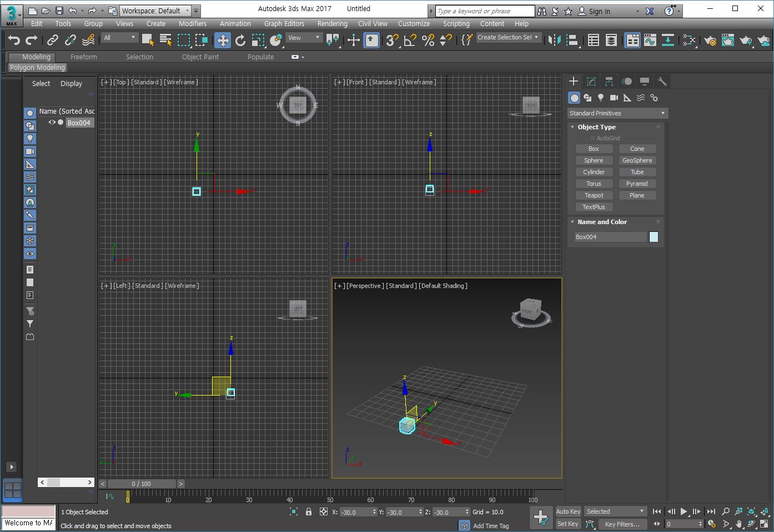
Task: Open the Selected key filter dropdown
Action: click(x=615, y=511)
